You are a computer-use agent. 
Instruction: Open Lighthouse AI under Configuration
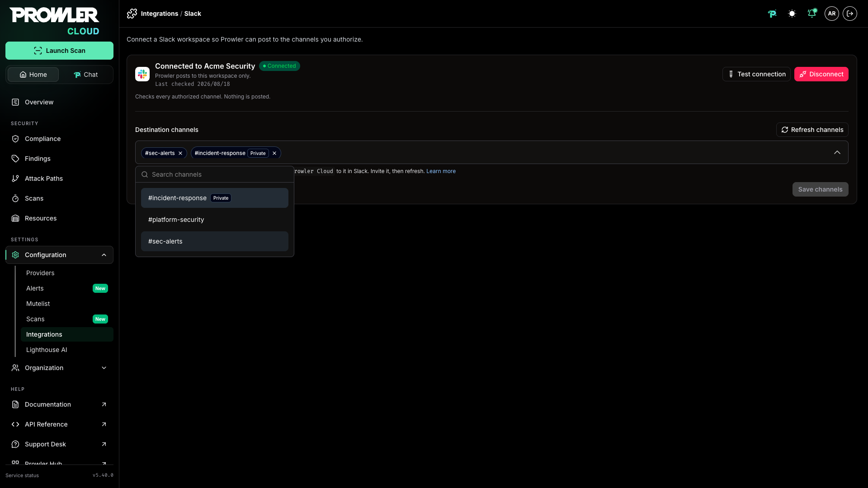pos(67,350)
